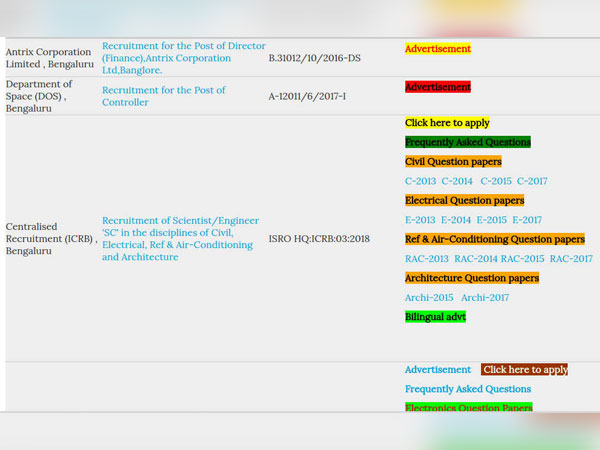The image size is (600, 450).
Task: Select the text 'Antrix Corporation Limited , Bengaluru'
Action: [49, 58]
